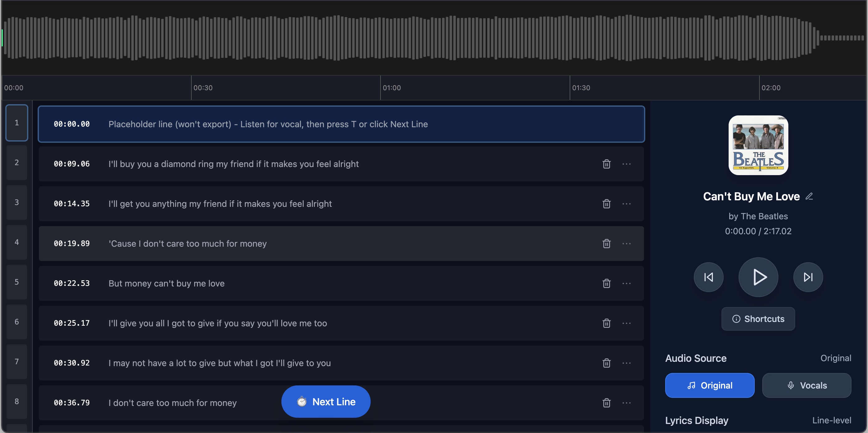Seek in the audio waveform

tap(434, 38)
